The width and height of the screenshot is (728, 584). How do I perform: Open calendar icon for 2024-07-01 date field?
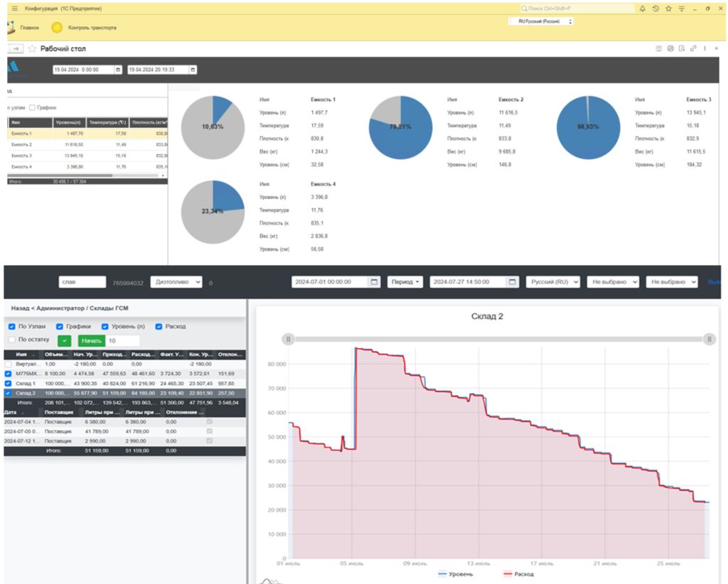(374, 282)
